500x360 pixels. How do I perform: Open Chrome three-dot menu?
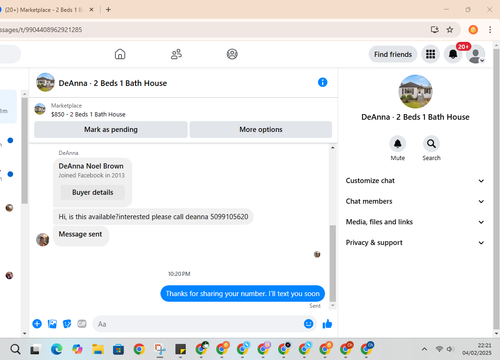(490, 30)
